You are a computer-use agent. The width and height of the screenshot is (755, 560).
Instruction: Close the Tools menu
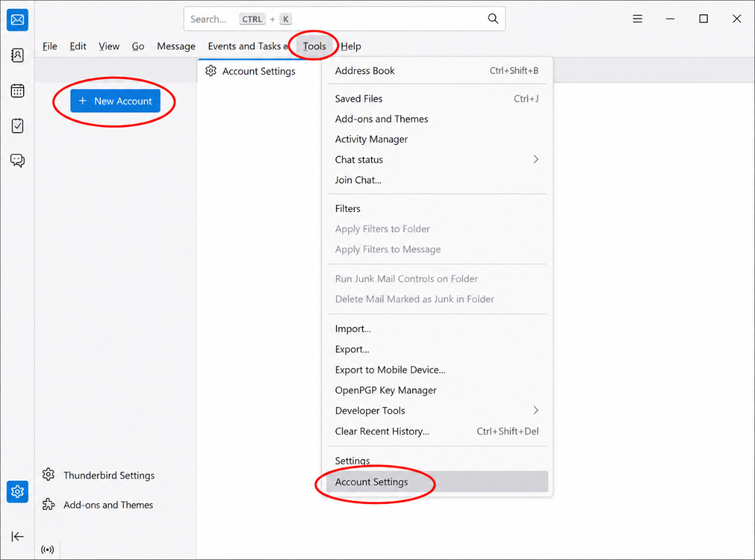(315, 46)
